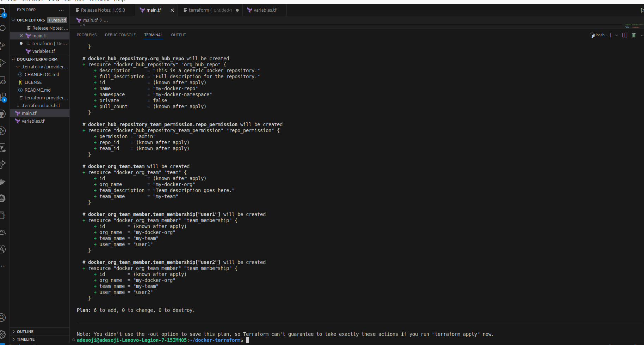This screenshot has height=345, width=644.
Task: Open the Source Control view in the activity bar
Action: 3,45
